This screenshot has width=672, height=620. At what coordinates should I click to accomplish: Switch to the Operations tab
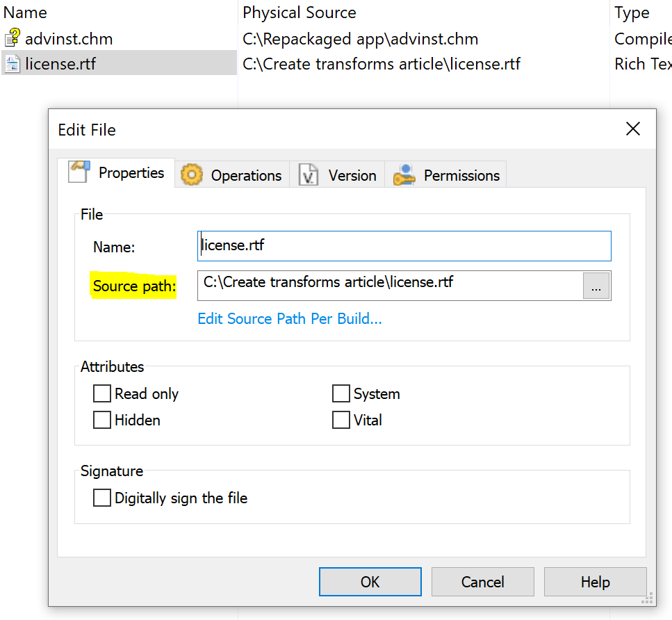click(232, 175)
